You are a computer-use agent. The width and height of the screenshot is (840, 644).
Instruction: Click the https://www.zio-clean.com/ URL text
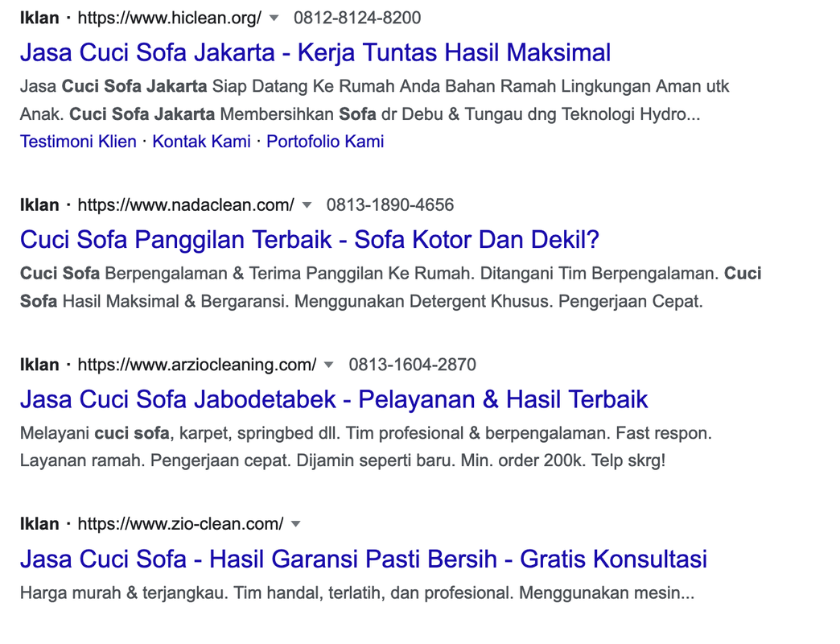coord(180,524)
